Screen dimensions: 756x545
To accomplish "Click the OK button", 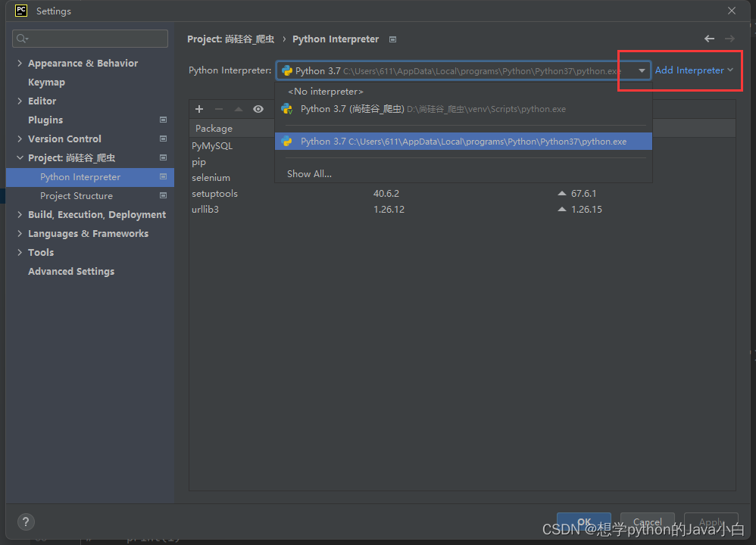I will coord(583,522).
